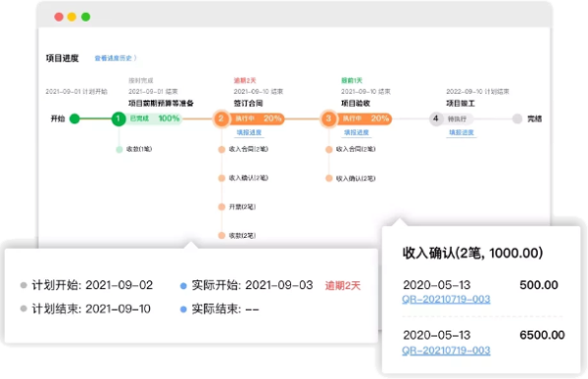588x379 pixels.
Task: Open 收入确认(2笔) under 项目验收
Action: [x=356, y=179]
